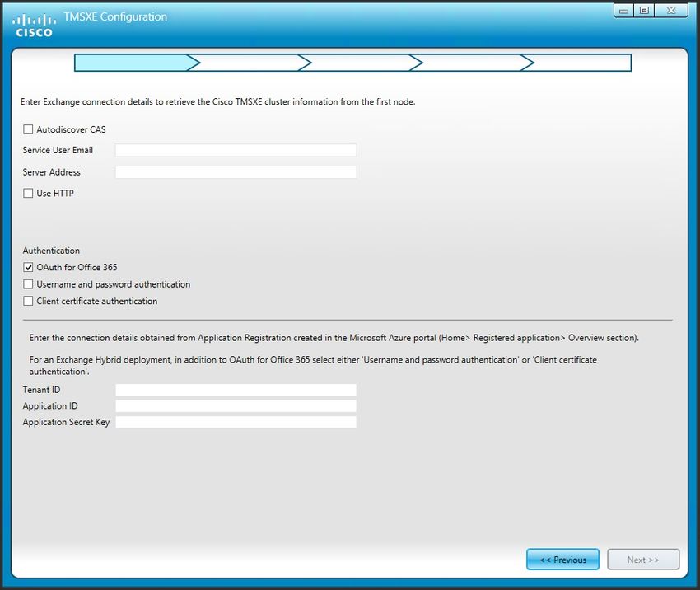Click the Service User Email label

coord(58,150)
